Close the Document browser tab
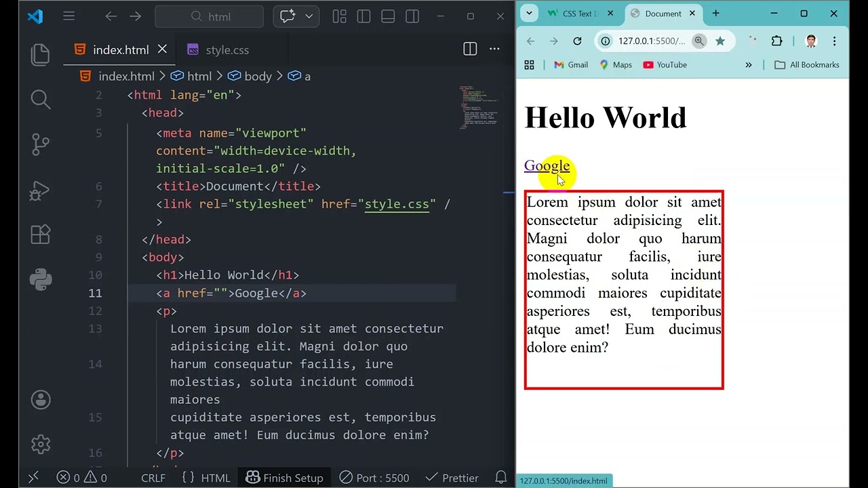Screen dimensions: 868x488 pyautogui.click(x=692, y=13)
